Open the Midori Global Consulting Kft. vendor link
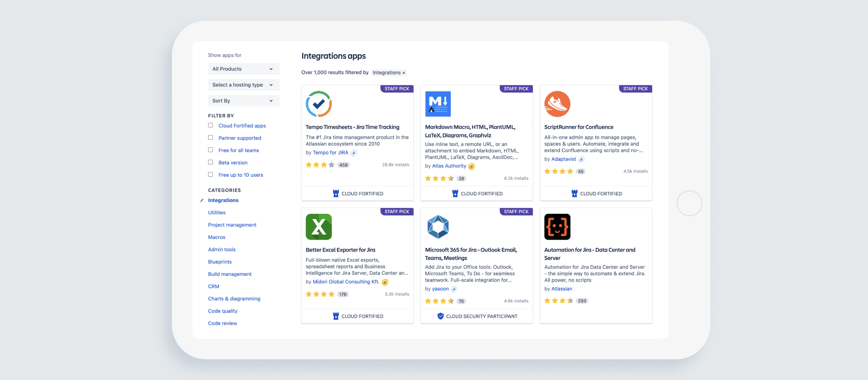The height and width of the screenshot is (380, 868). point(346,282)
